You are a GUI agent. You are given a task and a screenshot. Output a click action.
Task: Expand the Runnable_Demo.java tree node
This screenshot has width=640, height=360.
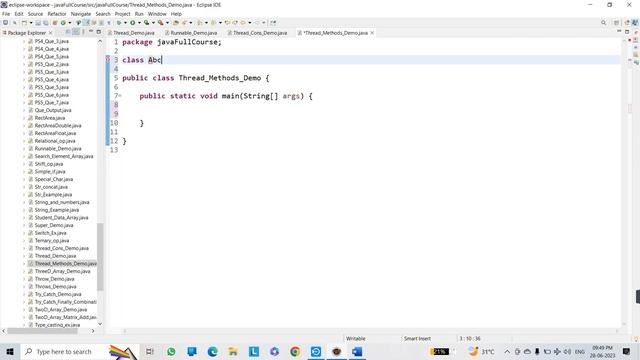pyautogui.click(x=24, y=149)
